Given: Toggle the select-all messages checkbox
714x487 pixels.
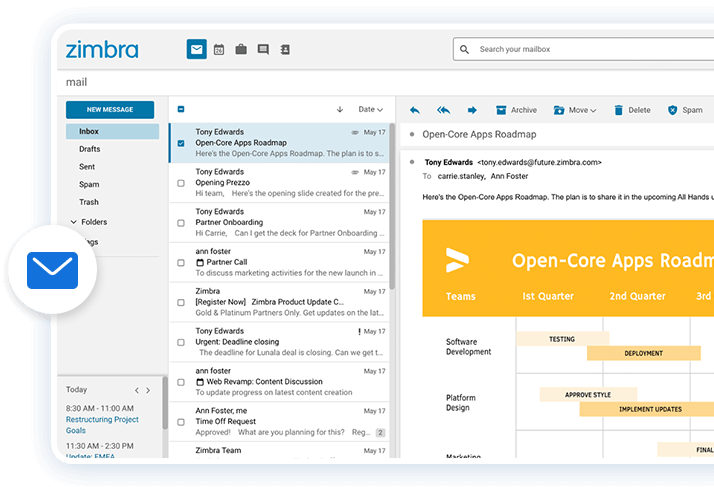Looking at the screenshot, I should pyautogui.click(x=181, y=109).
